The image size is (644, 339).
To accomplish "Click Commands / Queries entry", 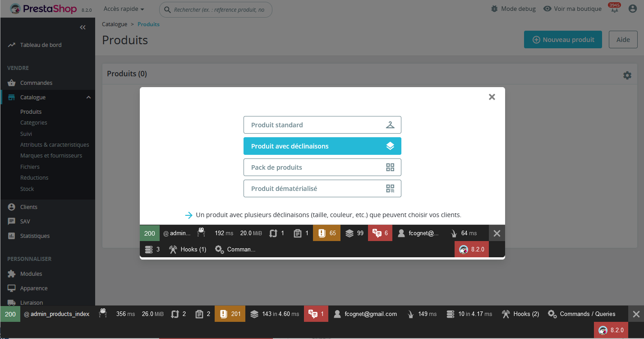I will 581,314.
